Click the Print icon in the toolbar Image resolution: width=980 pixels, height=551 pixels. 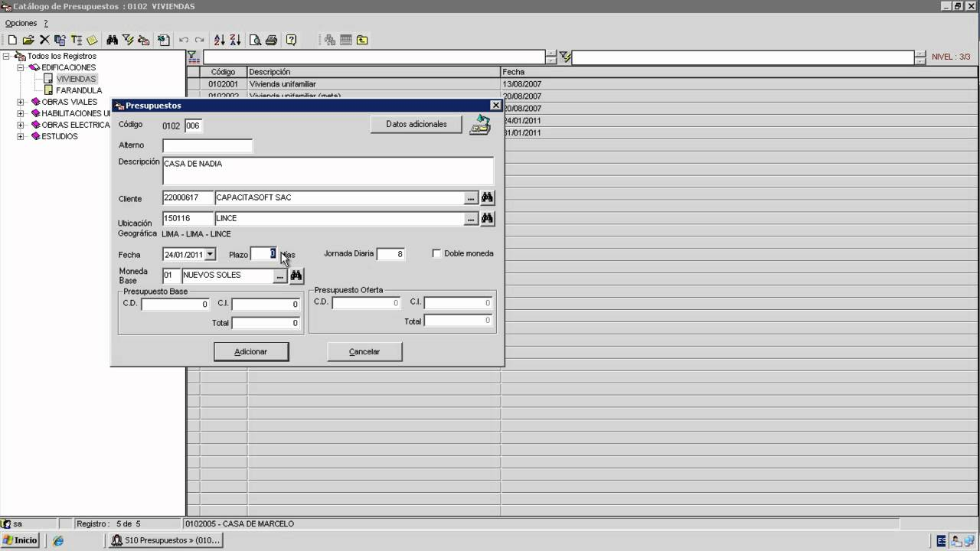270,40
